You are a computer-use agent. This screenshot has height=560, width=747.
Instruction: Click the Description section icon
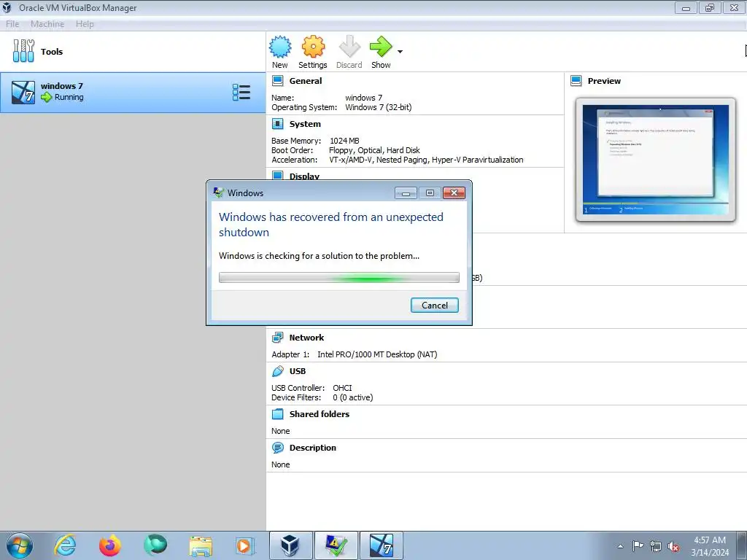point(277,448)
